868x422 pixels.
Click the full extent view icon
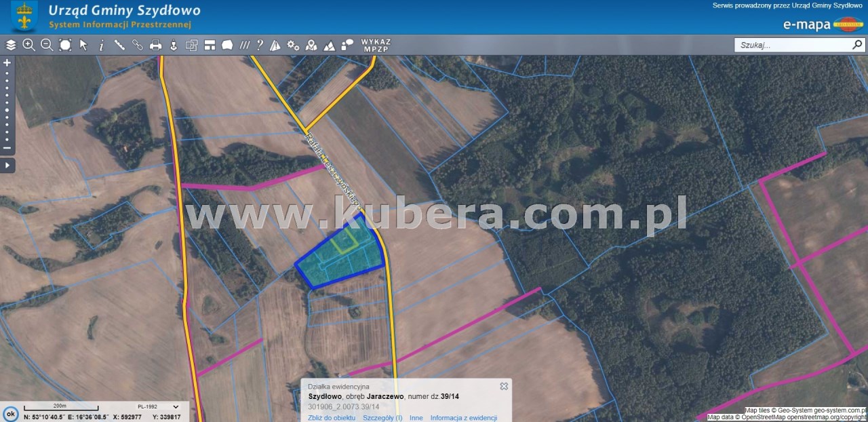pos(65,45)
